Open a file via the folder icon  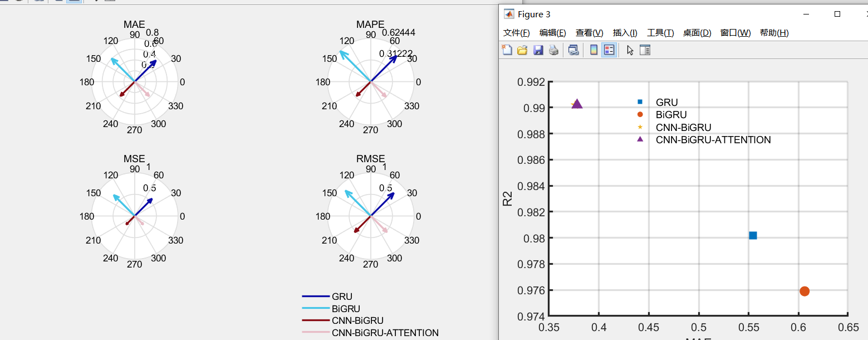(522, 50)
